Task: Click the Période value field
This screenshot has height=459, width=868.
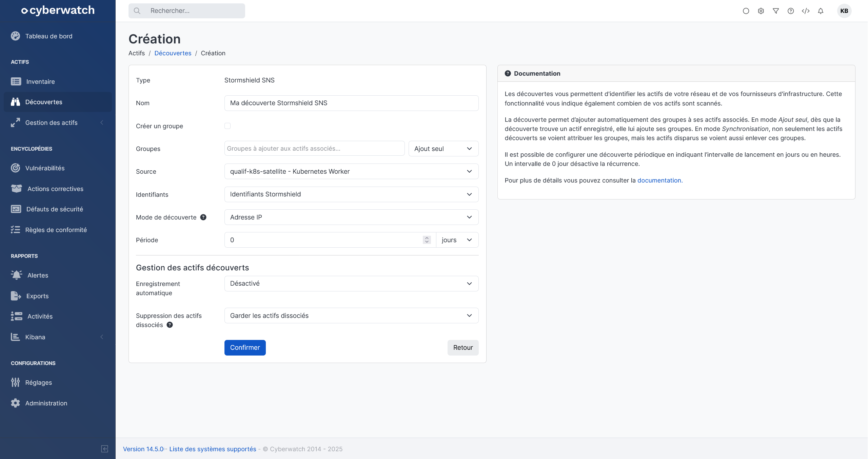Action: (x=330, y=240)
